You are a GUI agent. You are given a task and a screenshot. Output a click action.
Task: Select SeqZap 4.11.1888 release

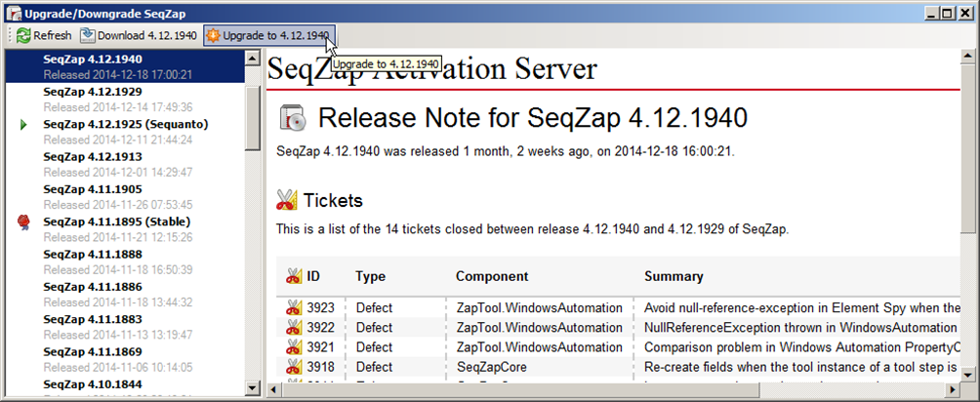(x=125, y=261)
